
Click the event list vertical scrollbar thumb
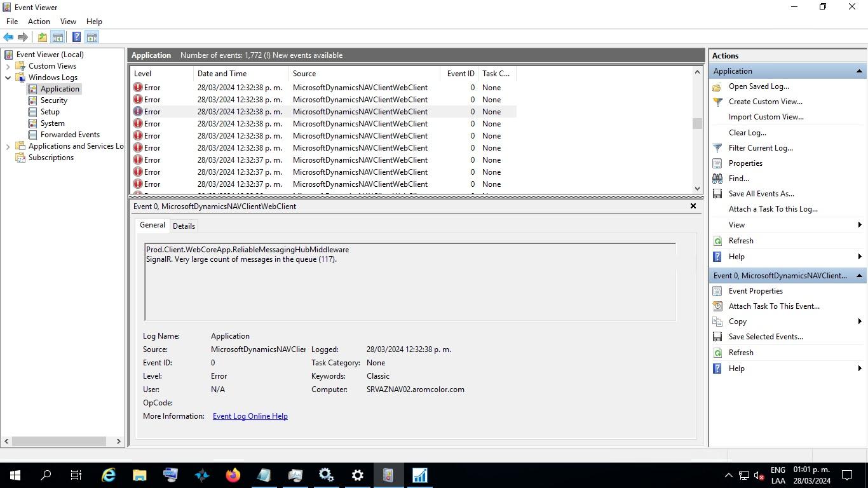pos(697,123)
